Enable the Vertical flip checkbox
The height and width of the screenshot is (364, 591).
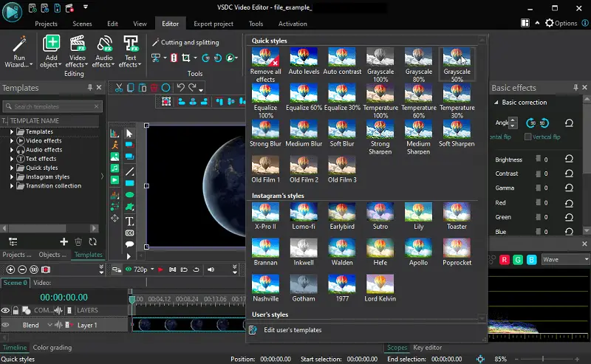tap(528, 137)
